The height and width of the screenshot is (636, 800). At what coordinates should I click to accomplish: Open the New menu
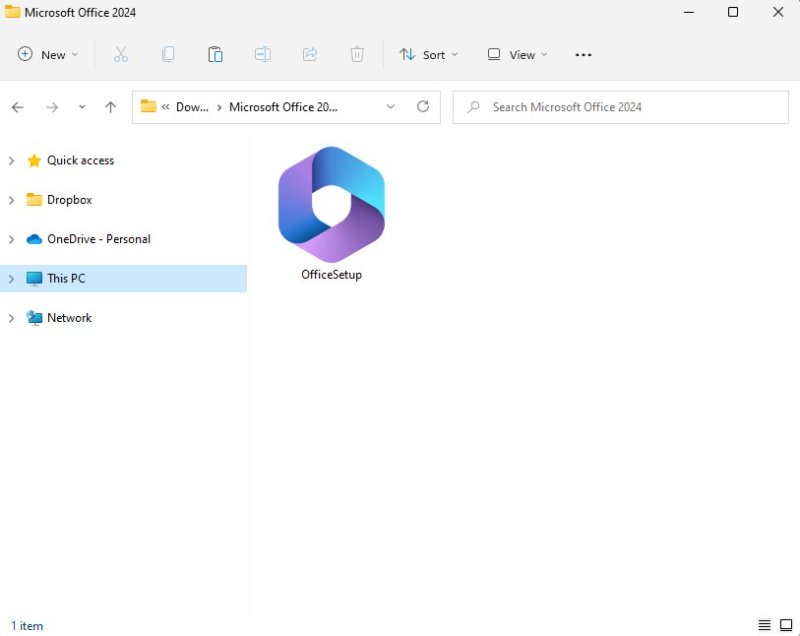47,54
